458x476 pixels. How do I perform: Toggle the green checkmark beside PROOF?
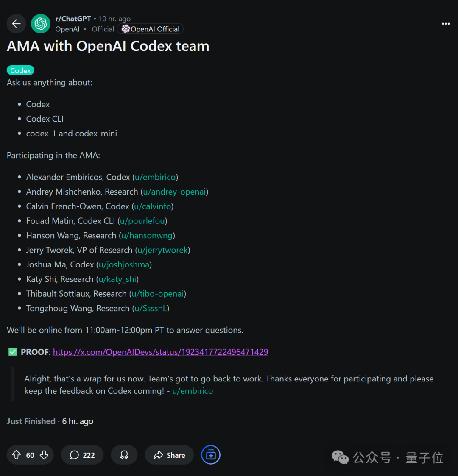point(12,351)
